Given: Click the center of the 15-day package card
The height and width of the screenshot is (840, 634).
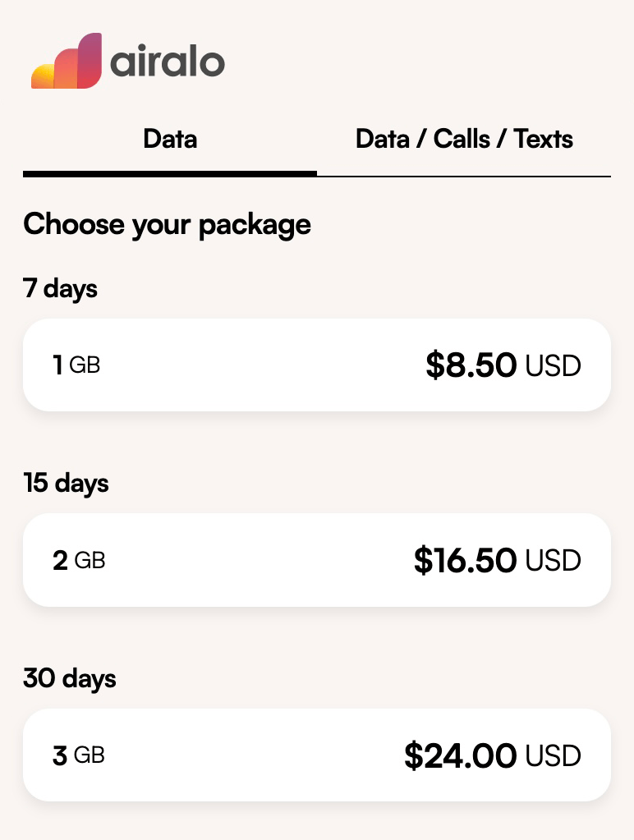Looking at the screenshot, I should point(317,560).
